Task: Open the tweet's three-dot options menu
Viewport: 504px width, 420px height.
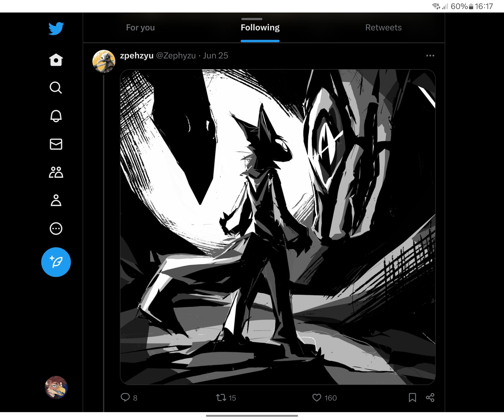Action: (x=430, y=56)
